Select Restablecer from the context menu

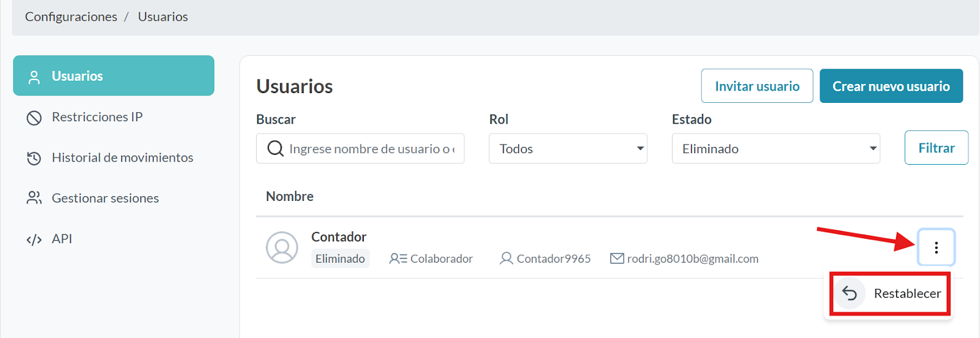(907, 294)
